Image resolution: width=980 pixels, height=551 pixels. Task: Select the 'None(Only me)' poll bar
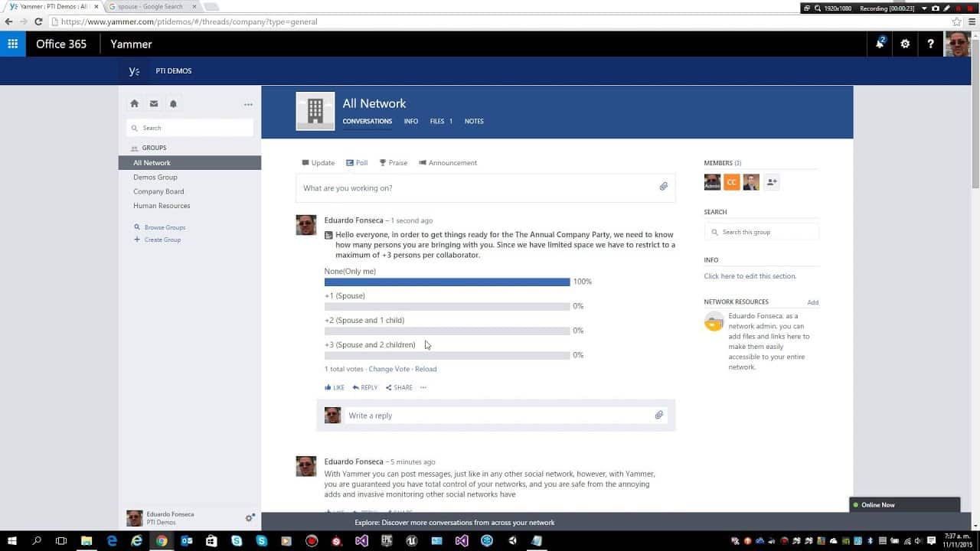447,282
